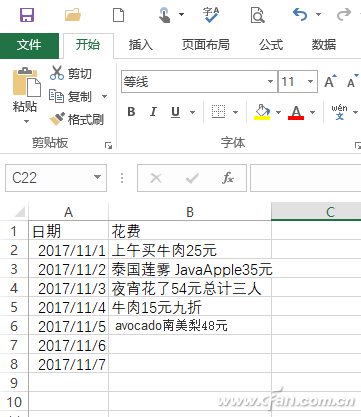Click the Undo arrow

point(300,14)
